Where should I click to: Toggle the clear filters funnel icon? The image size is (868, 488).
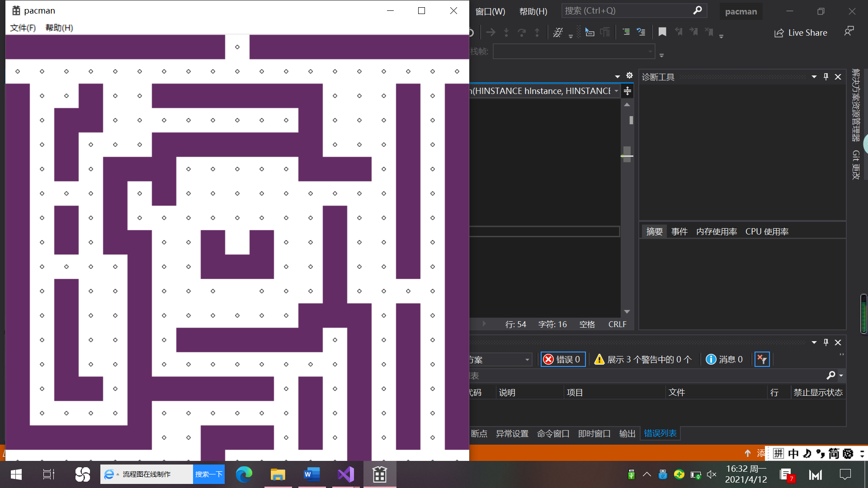(762, 359)
